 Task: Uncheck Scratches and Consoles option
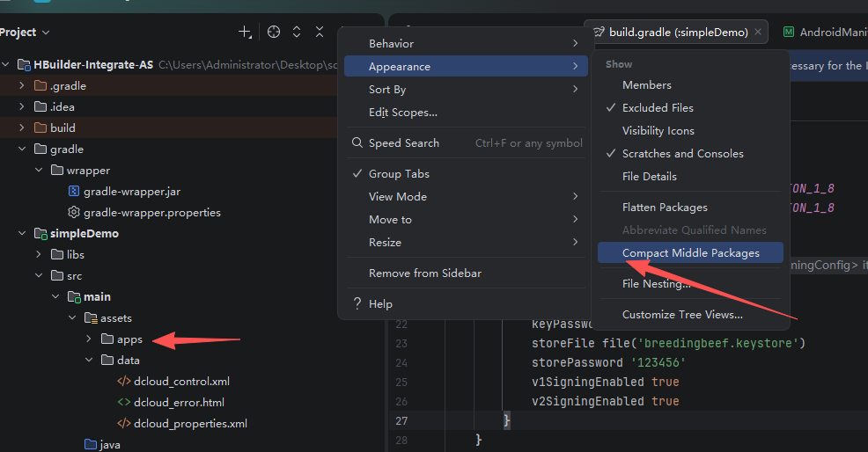pyautogui.click(x=691, y=153)
